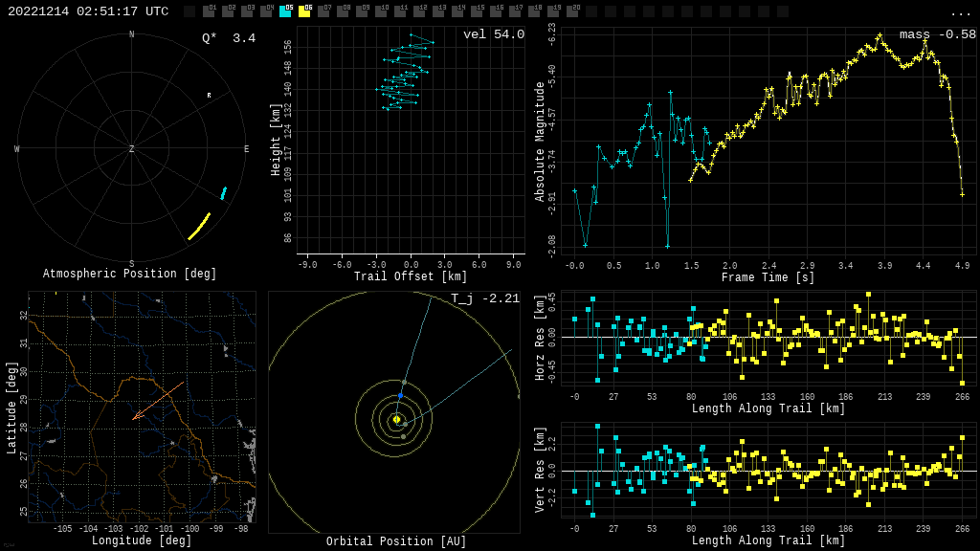Click the Atmospheric Position [deg] title

pos(130,275)
